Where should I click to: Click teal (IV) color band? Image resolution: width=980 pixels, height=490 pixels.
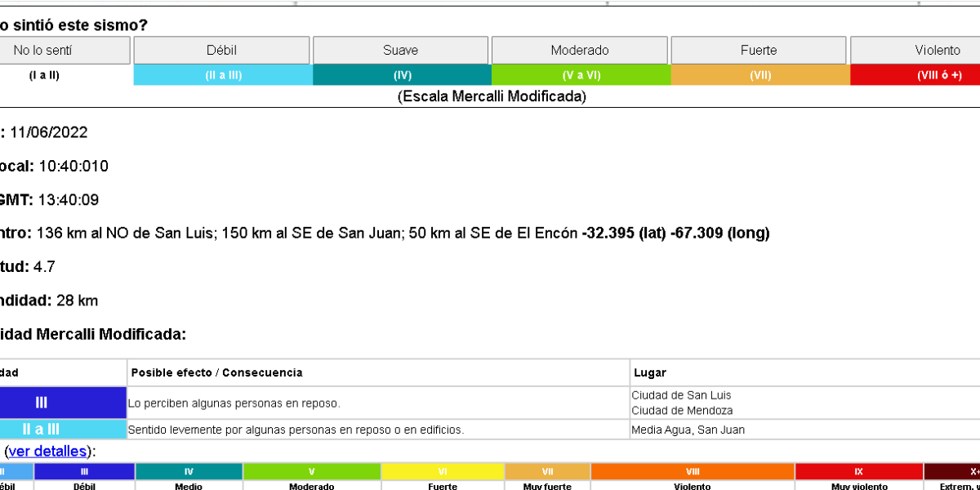tap(402, 75)
